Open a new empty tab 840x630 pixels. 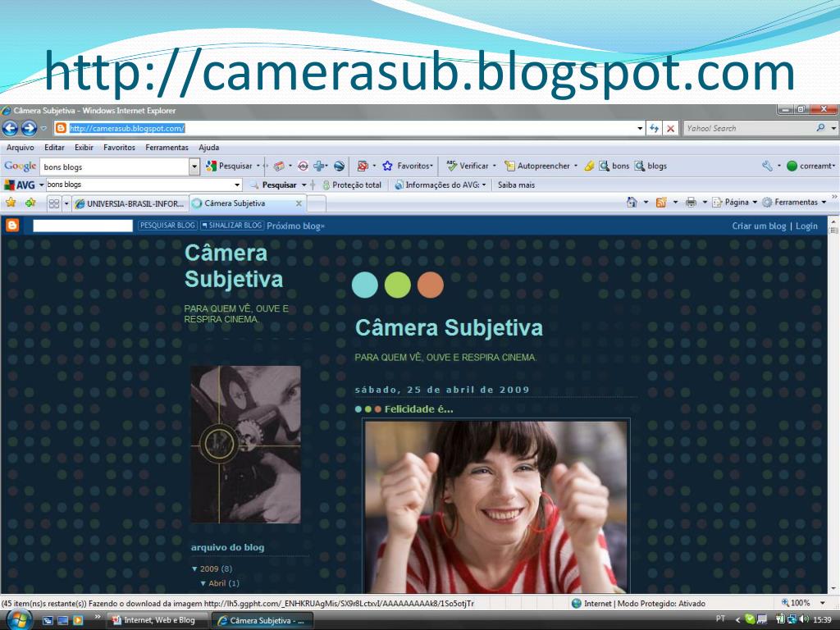(x=316, y=203)
